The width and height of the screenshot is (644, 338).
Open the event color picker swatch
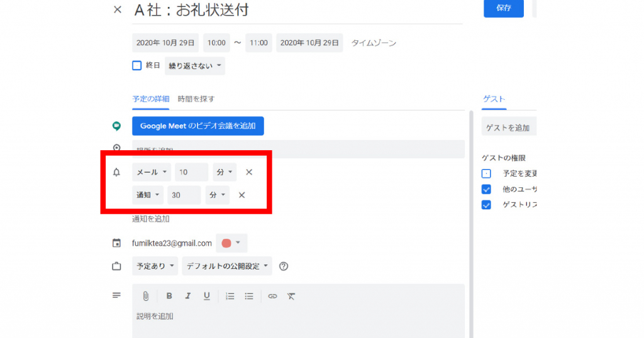tap(231, 243)
